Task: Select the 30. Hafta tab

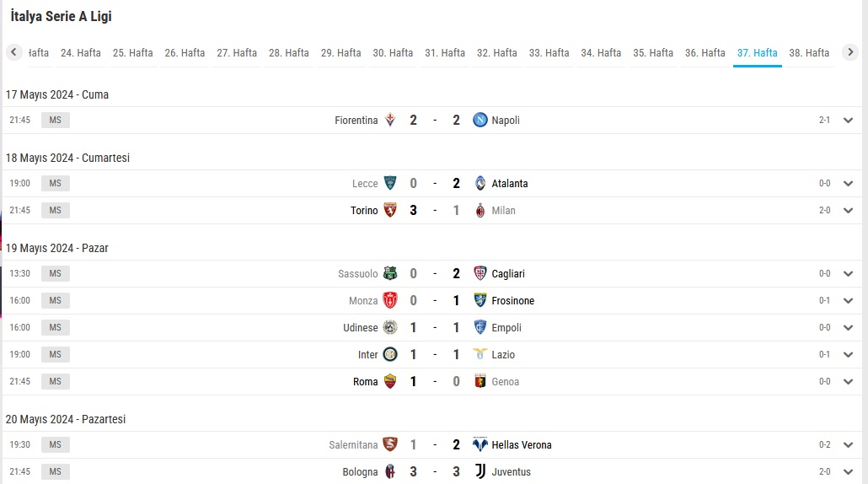Action: (393, 53)
